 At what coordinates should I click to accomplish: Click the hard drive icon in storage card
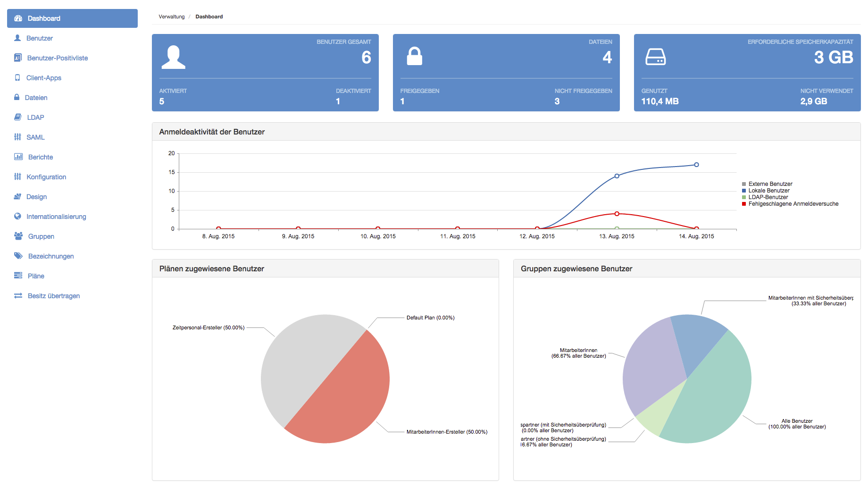click(656, 57)
